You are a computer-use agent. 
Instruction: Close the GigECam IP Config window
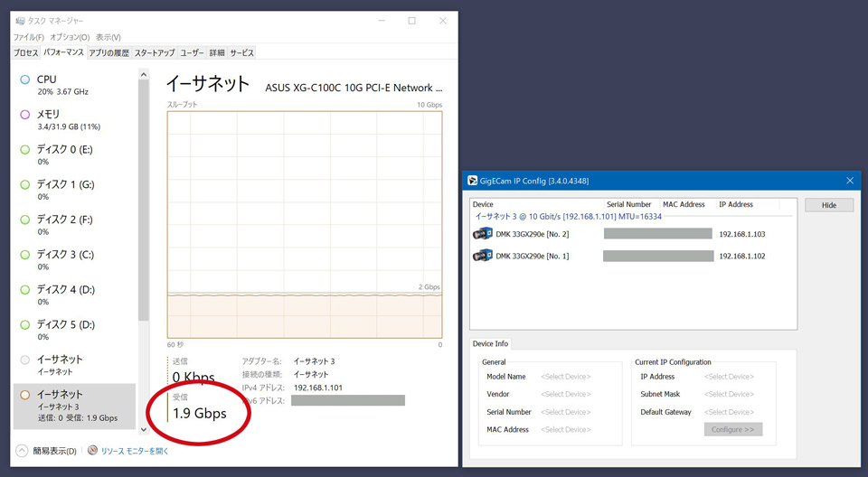[x=850, y=181]
